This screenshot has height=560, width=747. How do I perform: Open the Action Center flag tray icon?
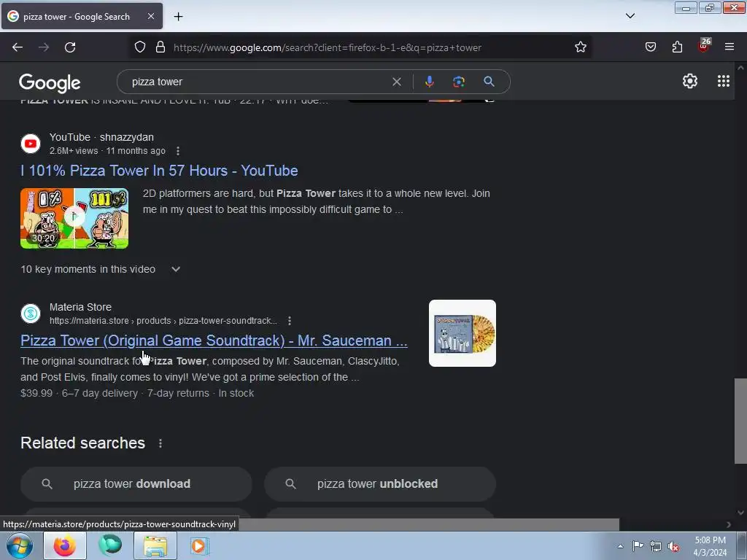click(x=638, y=545)
